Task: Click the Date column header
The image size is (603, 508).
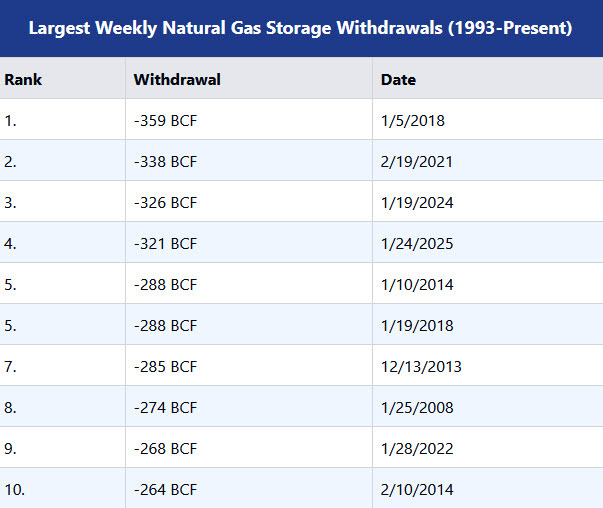Action: pyautogui.click(x=398, y=79)
